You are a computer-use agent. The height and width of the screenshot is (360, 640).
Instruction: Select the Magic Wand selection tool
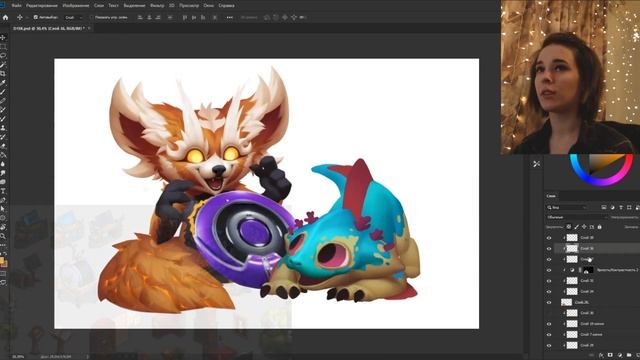(x=3, y=64)
